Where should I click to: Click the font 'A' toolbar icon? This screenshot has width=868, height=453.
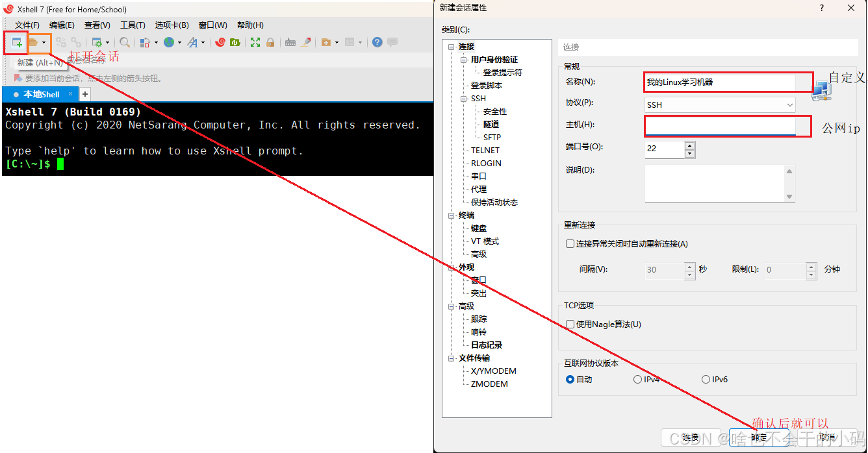(x=192, y=43)
